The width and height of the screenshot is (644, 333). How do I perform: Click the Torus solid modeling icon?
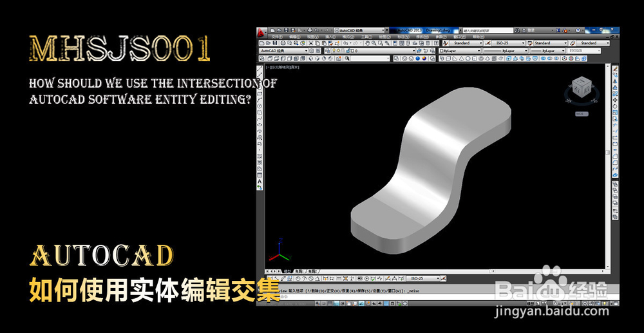(481, 59)
